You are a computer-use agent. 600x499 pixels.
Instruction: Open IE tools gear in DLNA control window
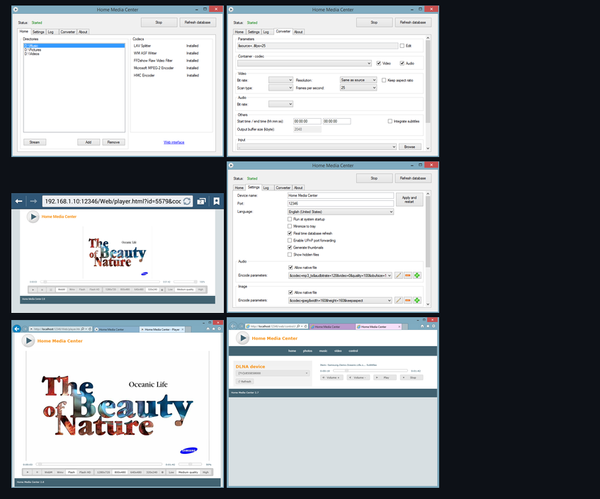434,326
